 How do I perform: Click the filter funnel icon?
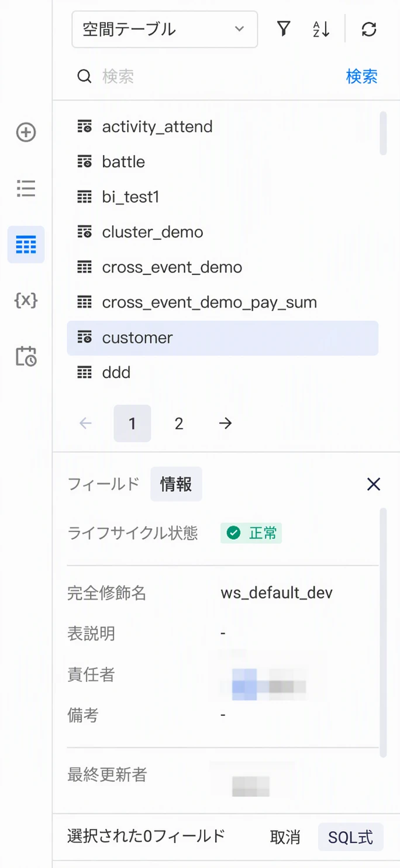click(x=284, y=29)
